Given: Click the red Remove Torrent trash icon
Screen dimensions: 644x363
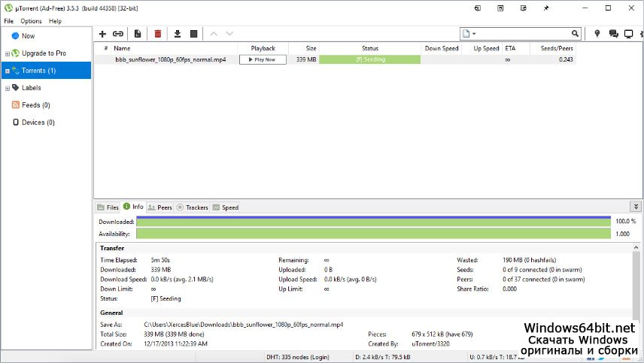Looking at the screenshot, I should tap(158, 34).
